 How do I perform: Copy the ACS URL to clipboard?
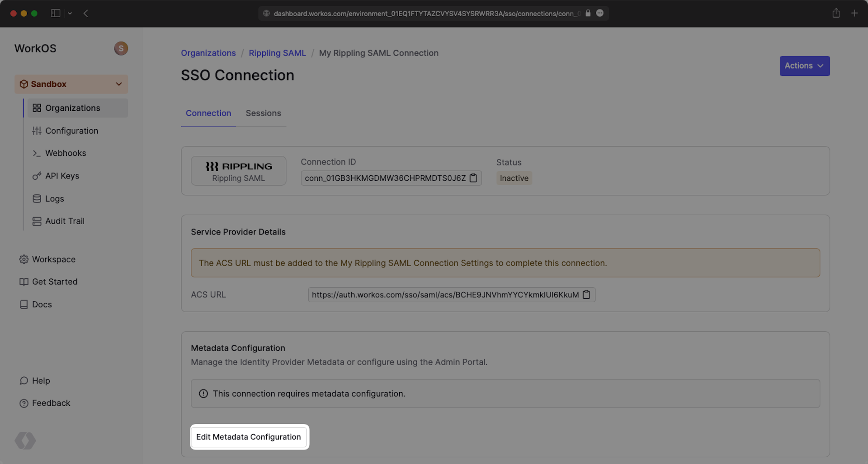coord(586,295)
